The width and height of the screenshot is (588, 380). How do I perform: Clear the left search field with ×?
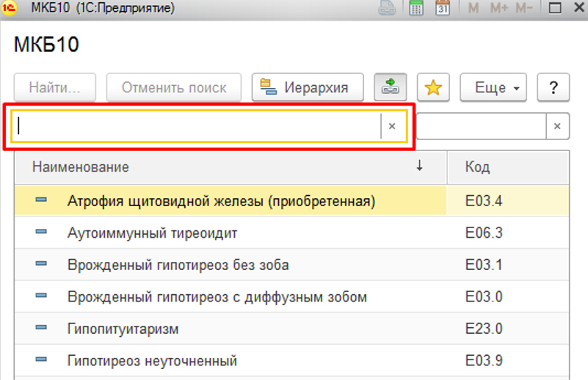click(x=392, y=126)
